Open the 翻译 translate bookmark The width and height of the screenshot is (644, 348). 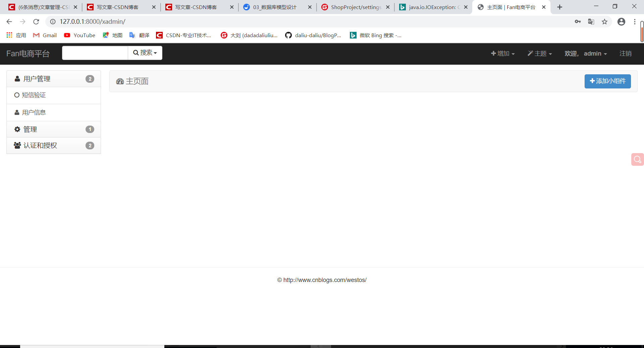click(x=139, y=35)
